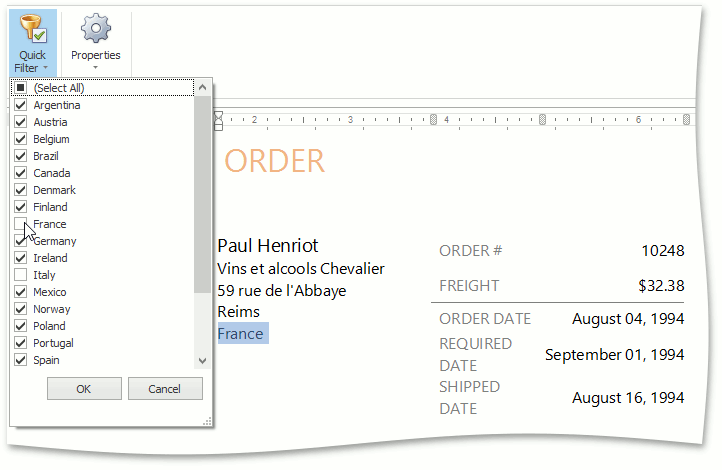Click the country list scrollbar thumb
This screenshot has width=722, height=470.
203,190
